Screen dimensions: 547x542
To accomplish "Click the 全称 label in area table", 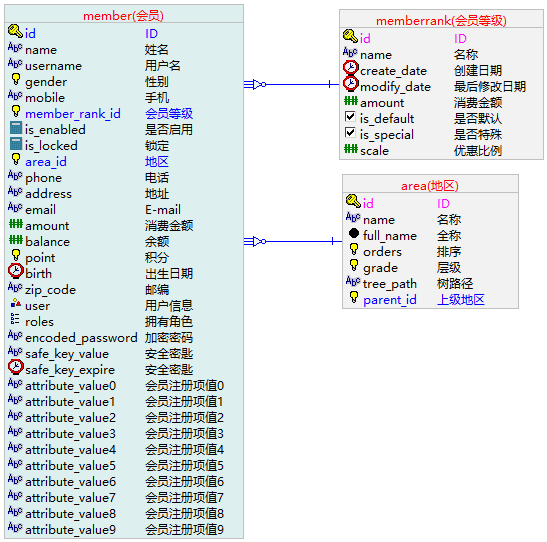I will [x=449, y=235].
